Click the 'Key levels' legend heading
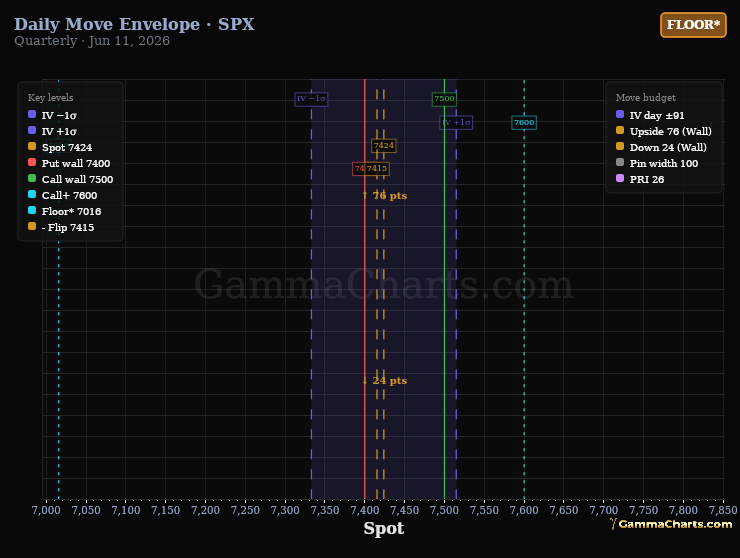 50,97
